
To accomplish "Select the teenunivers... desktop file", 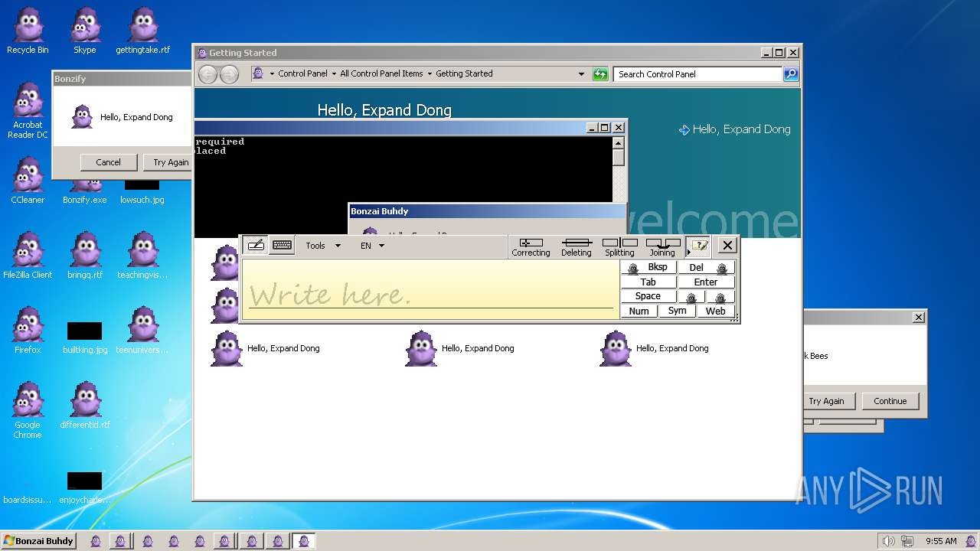I will [x=142, y=331].
